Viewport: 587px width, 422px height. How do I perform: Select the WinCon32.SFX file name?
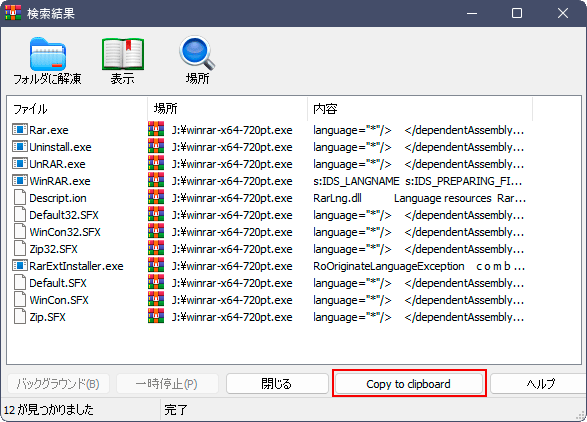[x=65, y=232]
